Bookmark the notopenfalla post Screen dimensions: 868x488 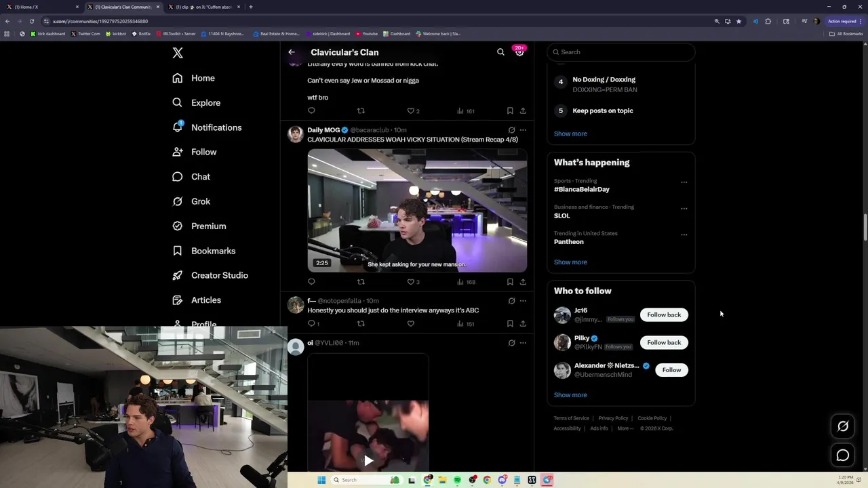[510, 324]
